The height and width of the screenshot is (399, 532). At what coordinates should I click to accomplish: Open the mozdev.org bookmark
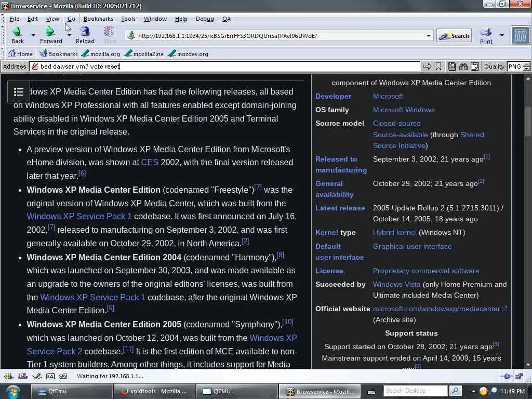pyautogui.click(x=188, y=54)
